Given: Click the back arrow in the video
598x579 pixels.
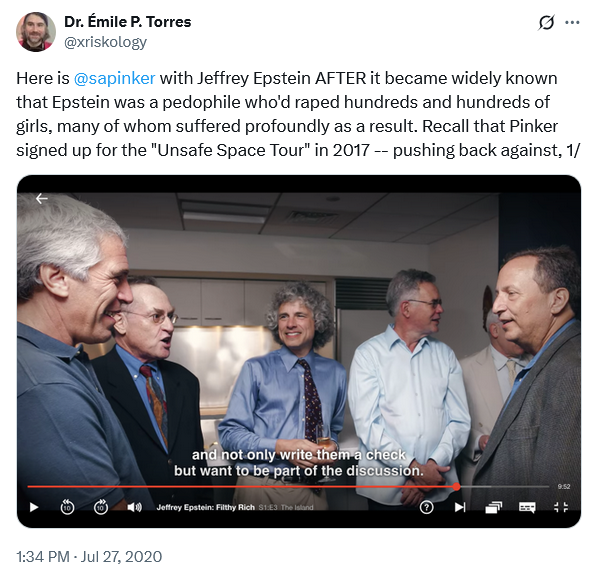Looking at the screenshot, I should [42, 198].
